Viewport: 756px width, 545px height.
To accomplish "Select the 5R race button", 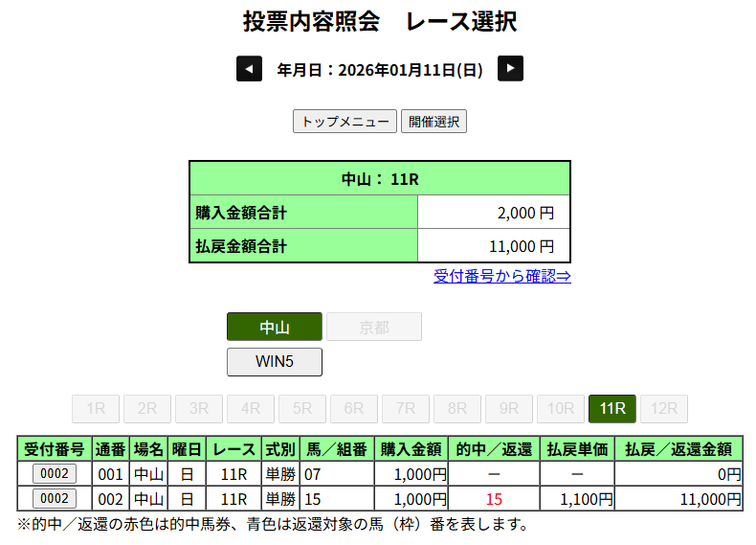I will tap(302, 409).
